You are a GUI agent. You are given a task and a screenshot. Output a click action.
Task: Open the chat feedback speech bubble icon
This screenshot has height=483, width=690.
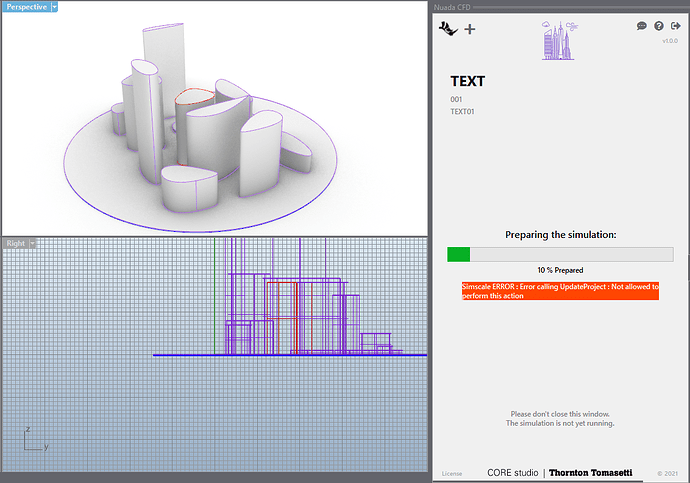(642, 26)
